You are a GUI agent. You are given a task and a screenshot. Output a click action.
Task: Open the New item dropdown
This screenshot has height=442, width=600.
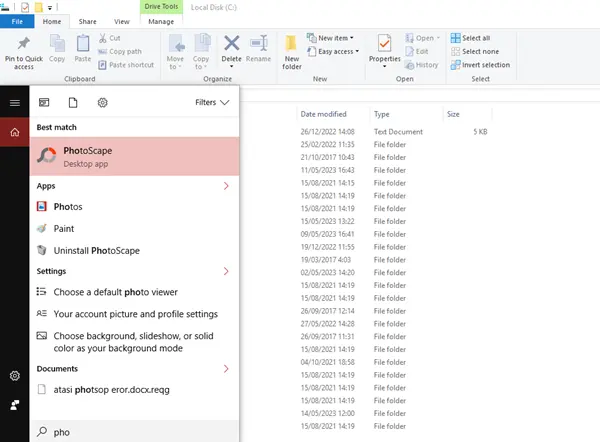click(331, 38)
